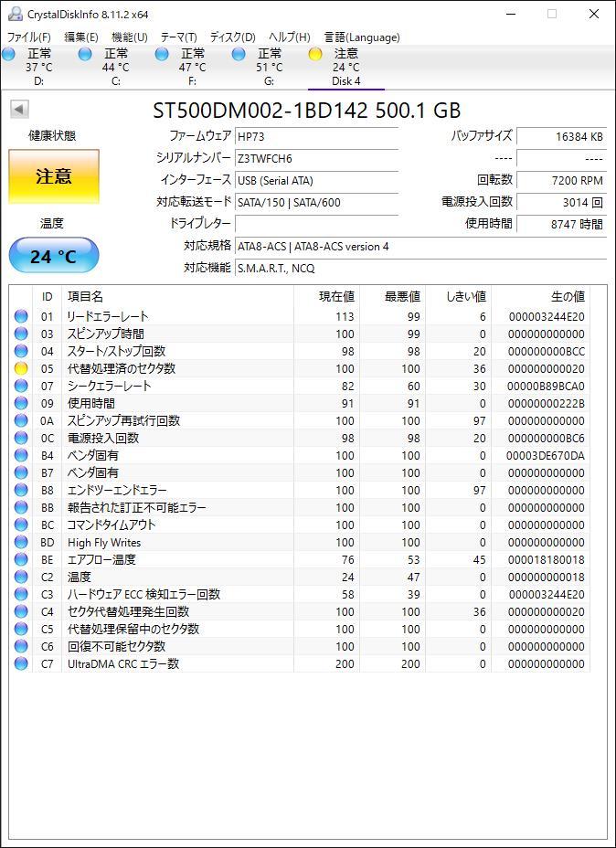Select the D: drive status icon

pos(8,54)
